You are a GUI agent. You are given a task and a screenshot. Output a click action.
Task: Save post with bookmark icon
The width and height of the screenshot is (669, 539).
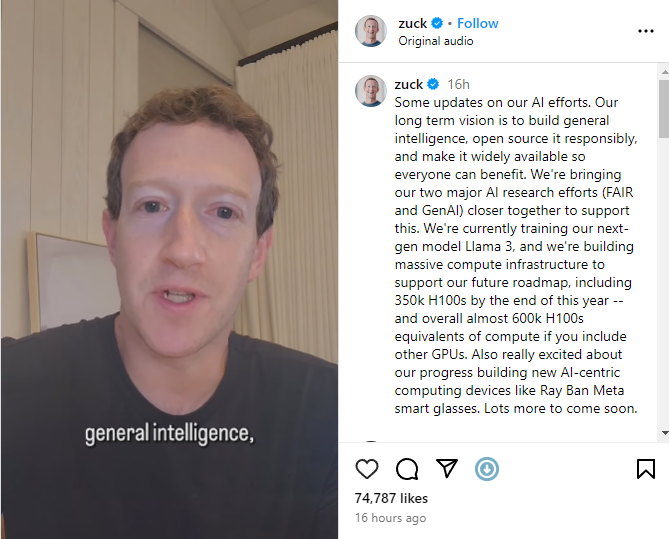pos(646,469)
